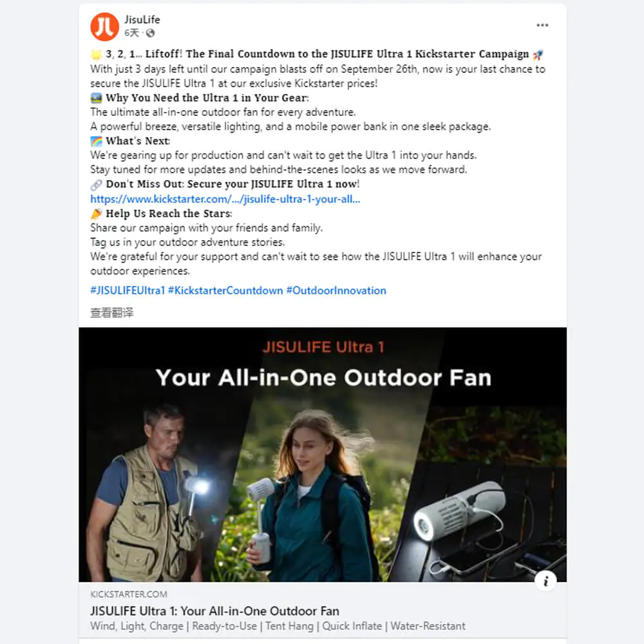Image resolution: width=644 pixels, height=644 pixels.
Task: Click the 6天 post timestamp
Action: pyautogui.click(x=131, y=33)
